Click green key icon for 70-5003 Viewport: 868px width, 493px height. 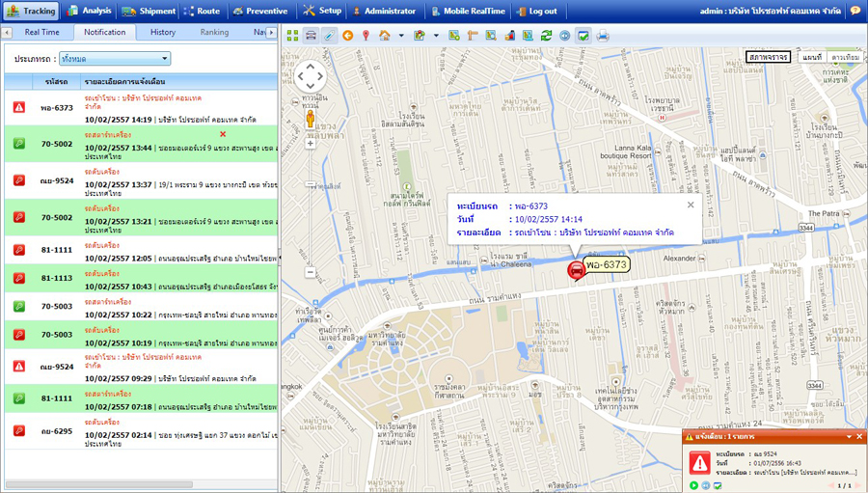click(19, 306)
